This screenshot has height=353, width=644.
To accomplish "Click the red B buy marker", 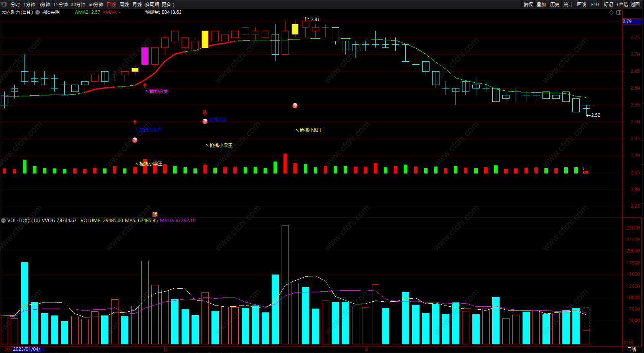I will 205,113.
